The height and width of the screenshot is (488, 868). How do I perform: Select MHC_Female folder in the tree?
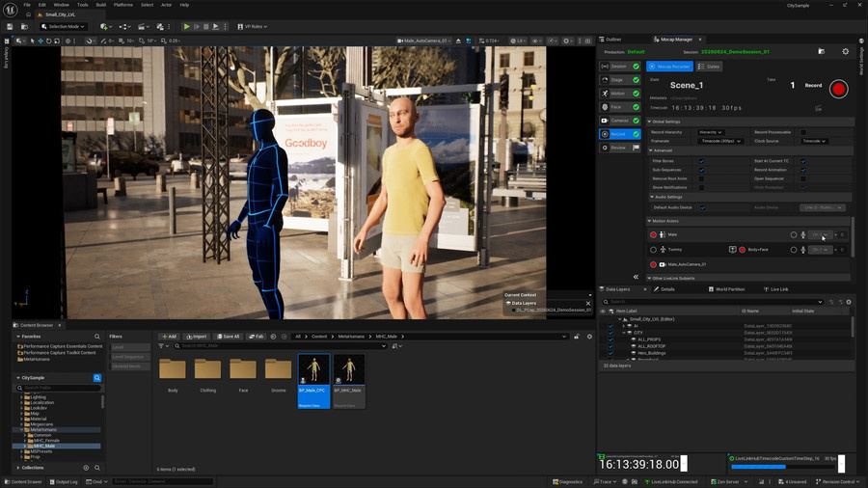[x=46, y=441]
